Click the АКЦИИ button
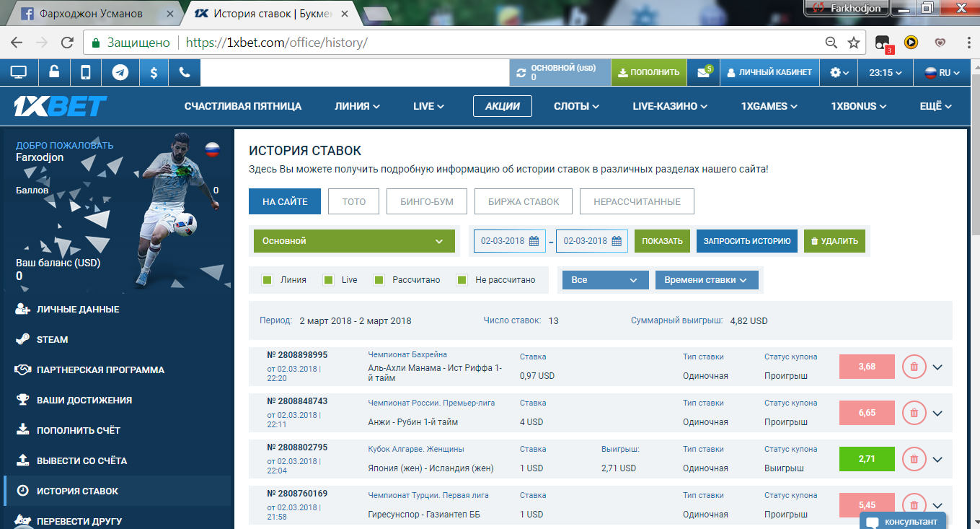This screenshot has height=529, width=980. coord(503,106)
